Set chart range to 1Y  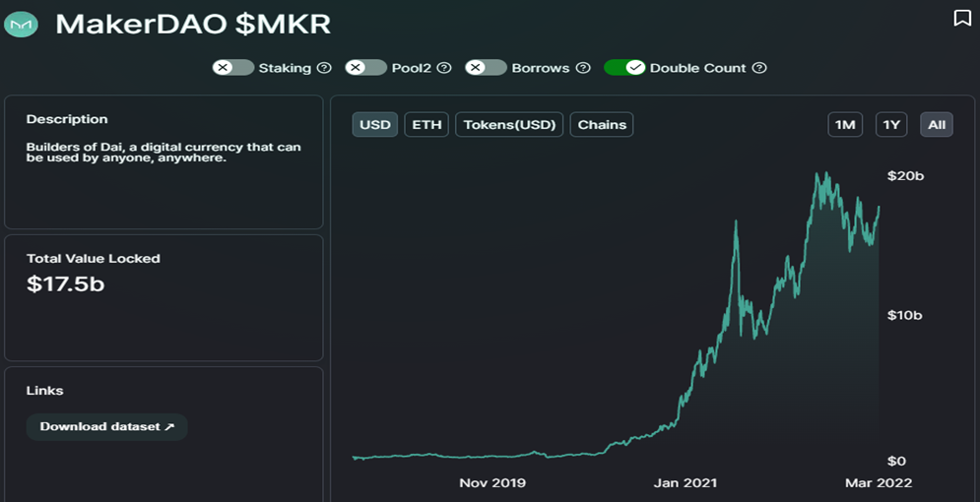(x=891, y=125)
